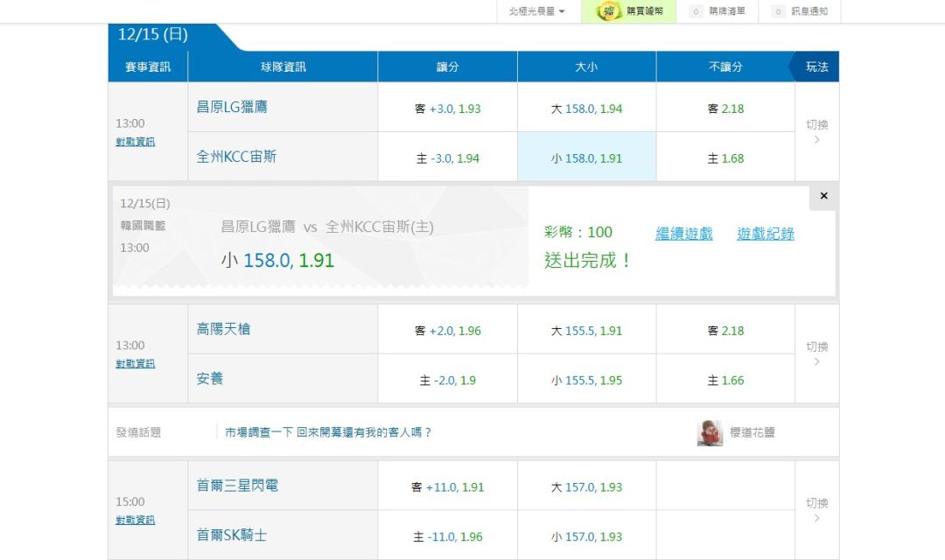The image size is (945, 560).
Task: Select spread bet 主 -2.0, 1.9
Action: tap(447, 380)
